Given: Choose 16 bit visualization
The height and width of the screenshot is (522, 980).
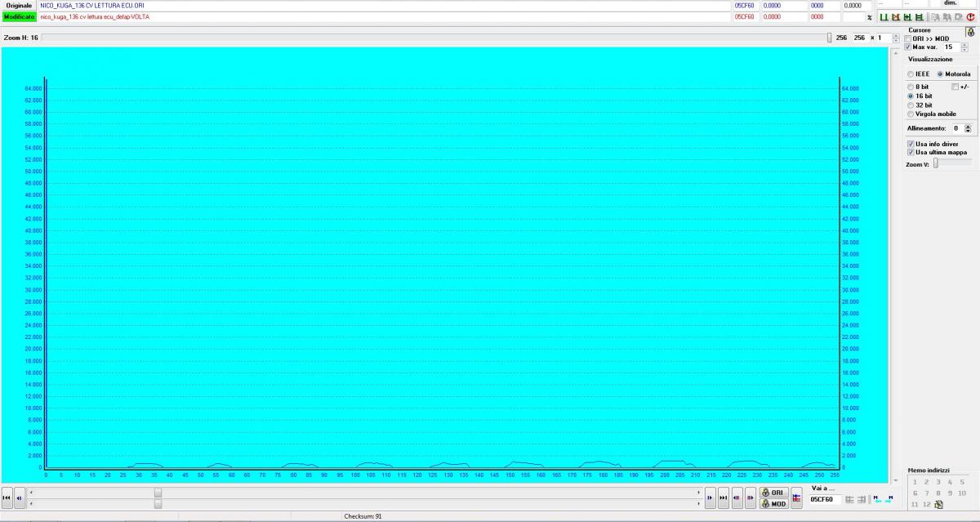Looking at the screenshot, I should coord(911,96).
